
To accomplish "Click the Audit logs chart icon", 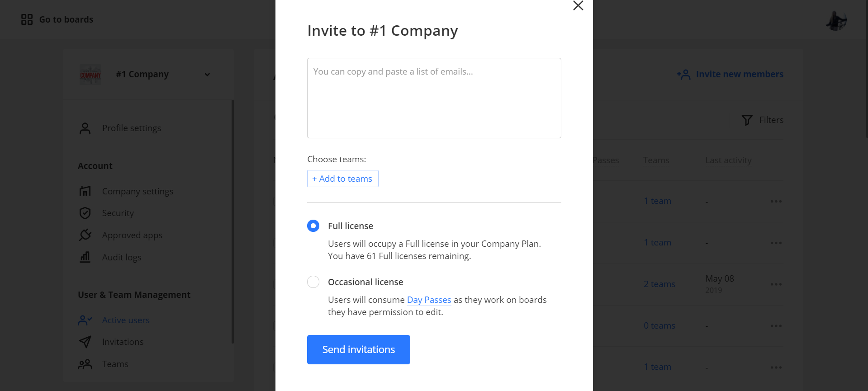I will [85, 257].
